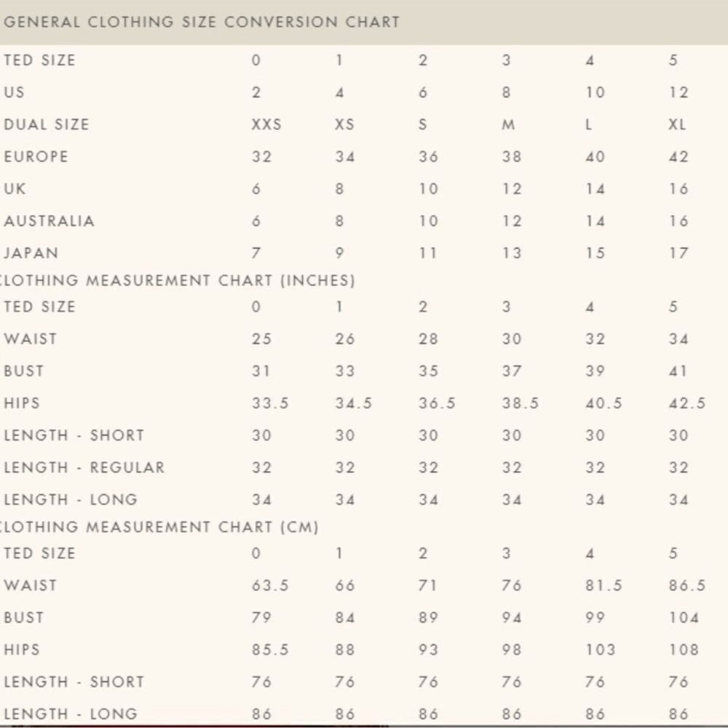This screenshot has width=728, height=728.
Task: Click the 33.5 hips value in inches
Action: click(270, 403)
